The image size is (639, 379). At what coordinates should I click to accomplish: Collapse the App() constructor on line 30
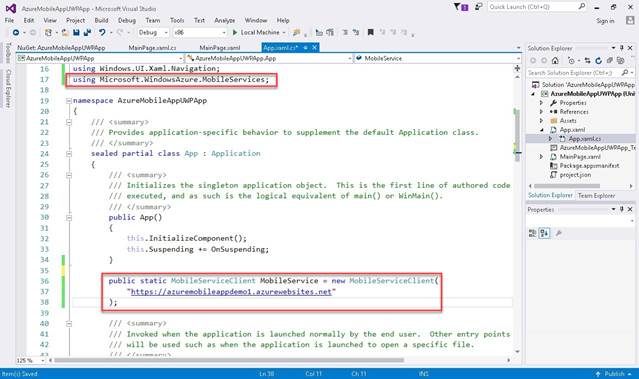tap(69, 218)
